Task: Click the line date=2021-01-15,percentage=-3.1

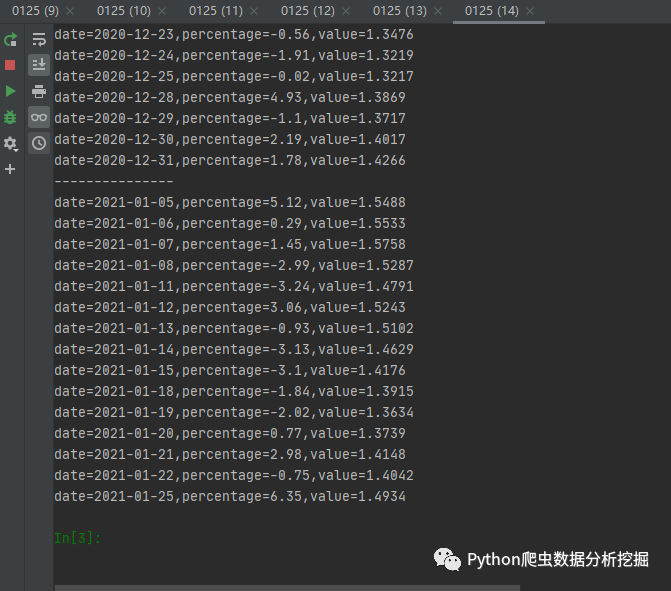Action: tap(230, 370)
